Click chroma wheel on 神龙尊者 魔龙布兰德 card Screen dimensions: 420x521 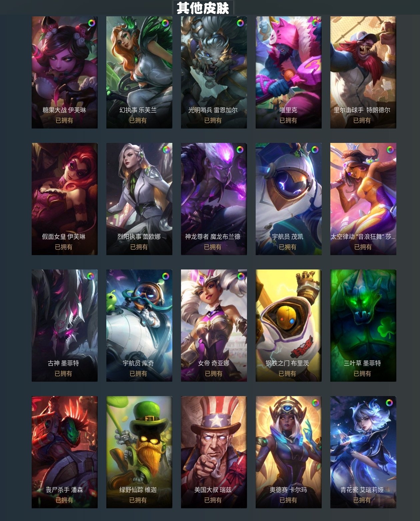(x=240, y=150)
